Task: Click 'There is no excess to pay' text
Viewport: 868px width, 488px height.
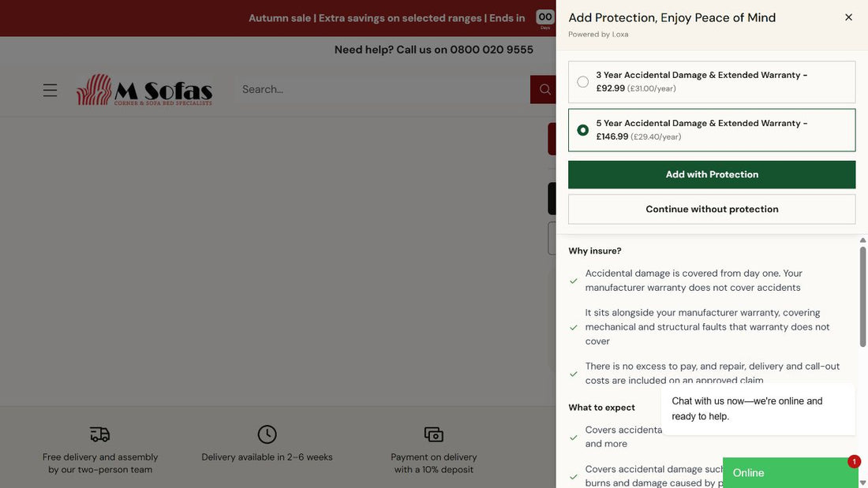Action: click(x=712, y=374)
